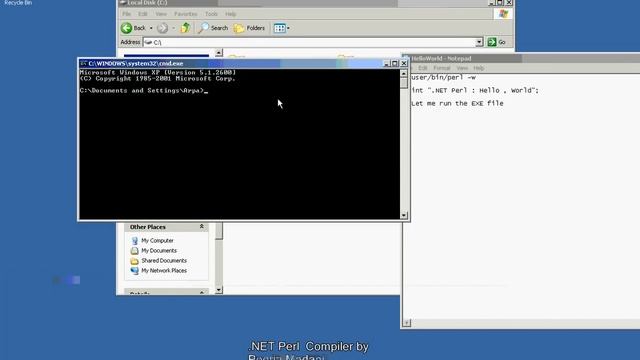Expand the Details panel chevron

(202, 292)
